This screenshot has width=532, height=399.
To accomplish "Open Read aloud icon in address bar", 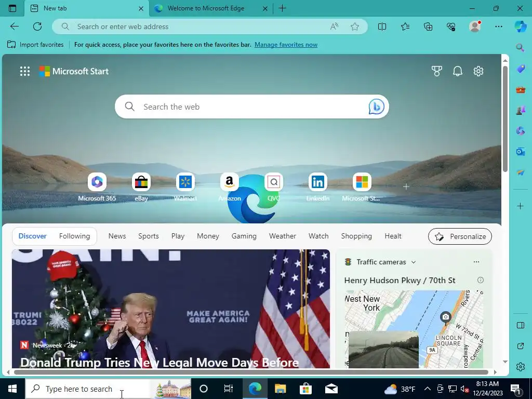I will [334, 26].
